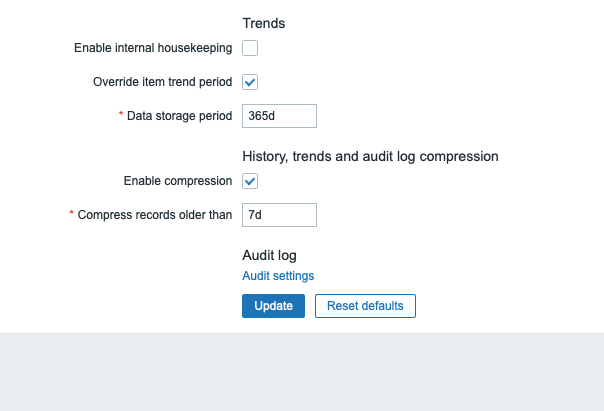This screenshot has height=411, width=604.
Task: Click the Reset defaults button
Action: [x=365, y=306]
